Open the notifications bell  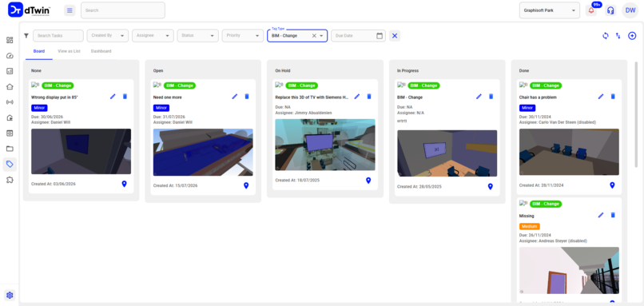click(591, 10)
